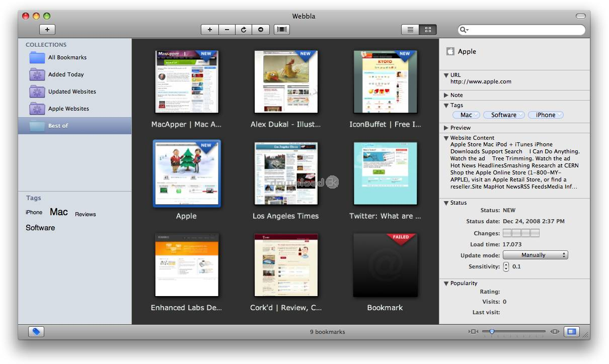Select the Apple Websites collection
The height and width of the screenshot is (364, 609).
(x=68, y=109)
